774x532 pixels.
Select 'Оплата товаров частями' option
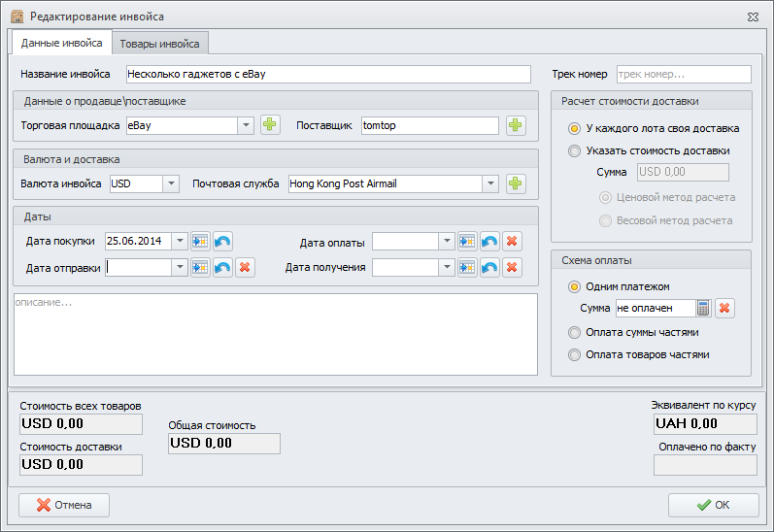click(x=576, y=354)
